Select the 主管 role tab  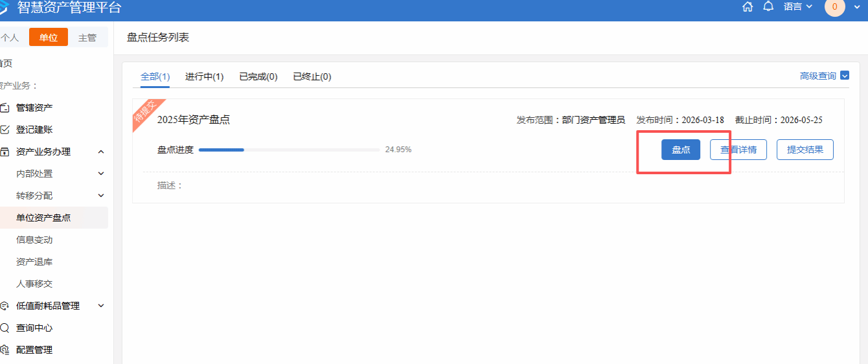(87, 38)
